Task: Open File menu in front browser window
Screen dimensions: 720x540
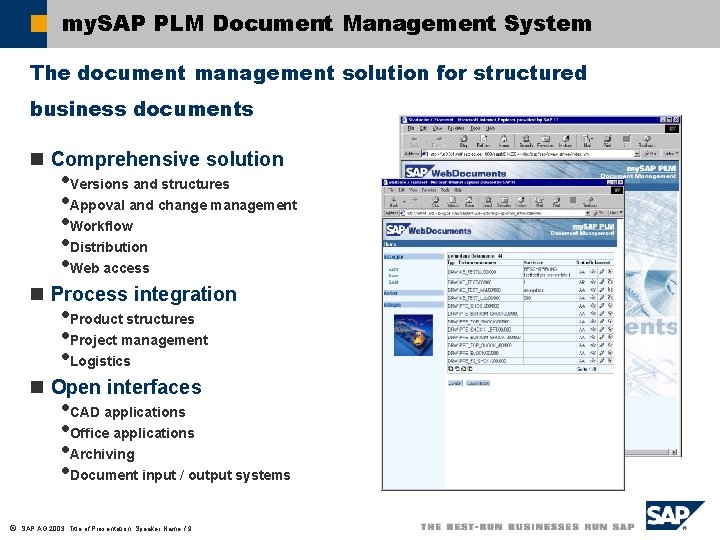Action: (391, 190)
